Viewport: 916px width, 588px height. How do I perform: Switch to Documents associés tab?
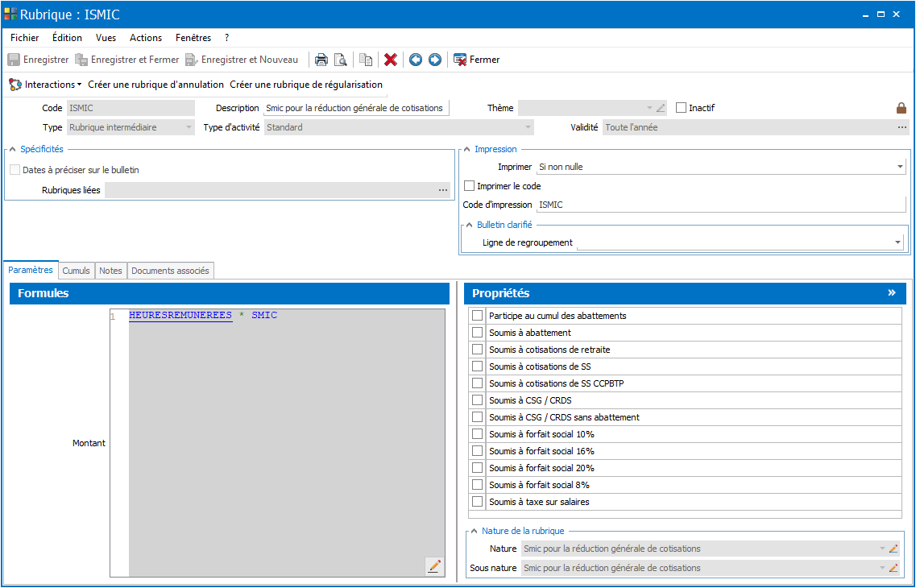coord(170,271)
